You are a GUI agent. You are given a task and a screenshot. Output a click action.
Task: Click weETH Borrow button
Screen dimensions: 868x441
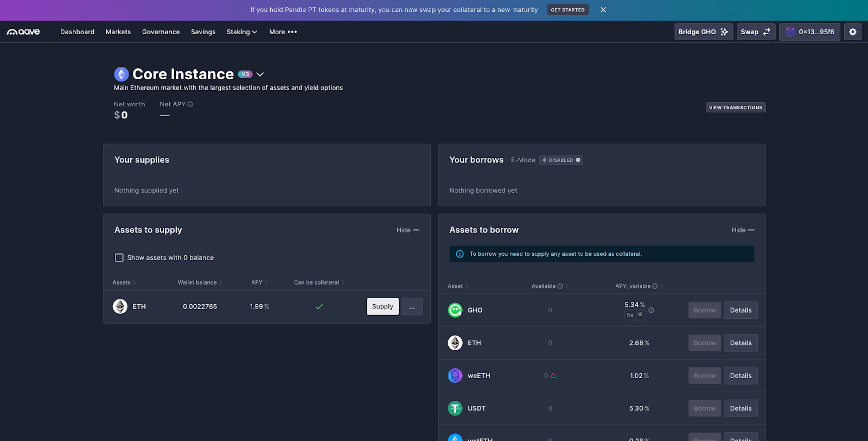pyautogui.click(x=705, y=375)
